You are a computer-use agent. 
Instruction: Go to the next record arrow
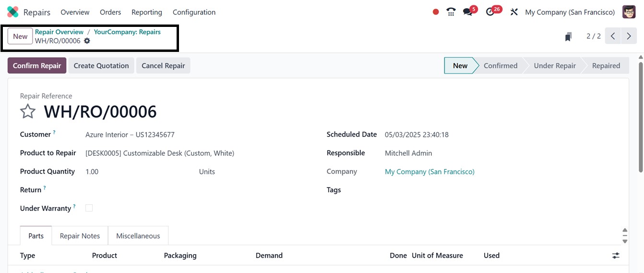pos(629,36)
